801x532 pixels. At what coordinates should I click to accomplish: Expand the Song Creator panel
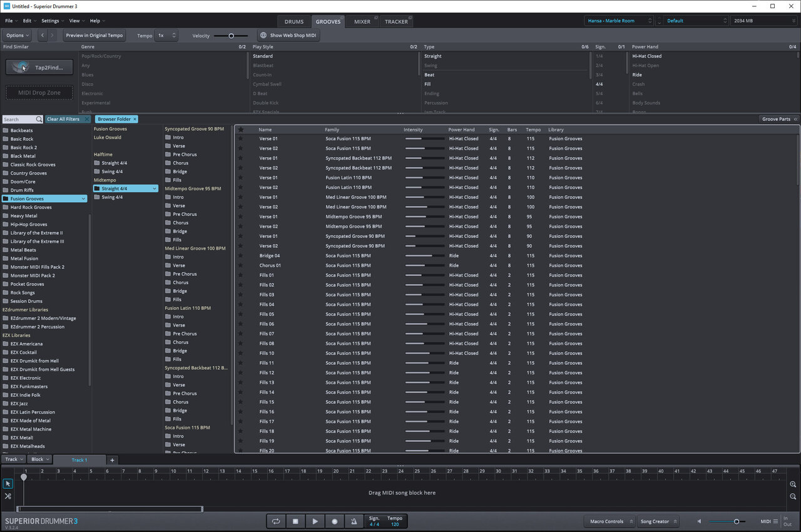(x=659, y=521)
